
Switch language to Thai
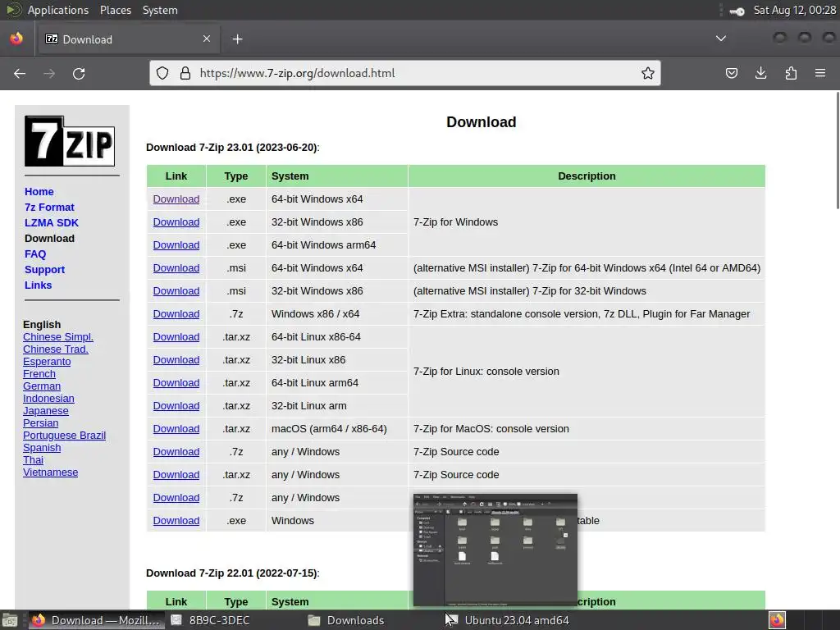tap(33, 460)
